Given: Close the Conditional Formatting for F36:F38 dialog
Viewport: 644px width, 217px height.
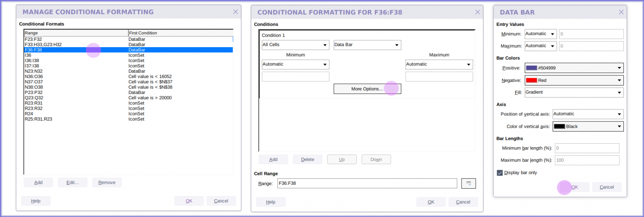Looking at the screenshot, I should (477, 12).
